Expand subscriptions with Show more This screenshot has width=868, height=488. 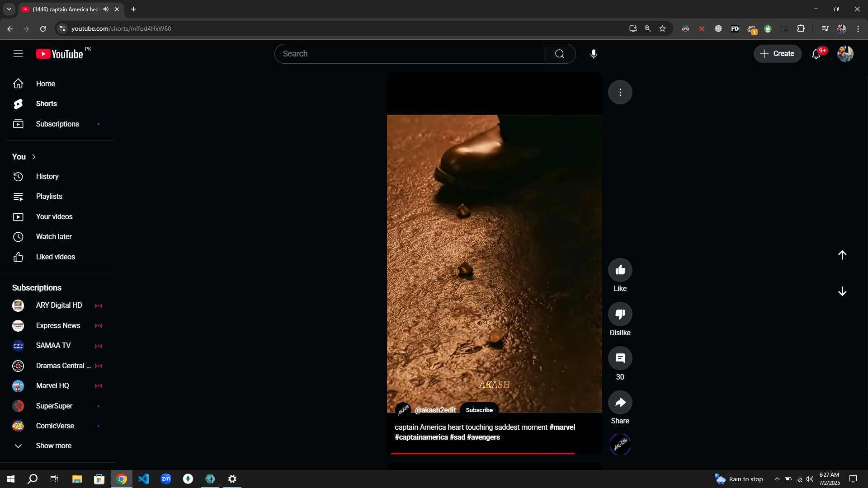click(57, 446)
